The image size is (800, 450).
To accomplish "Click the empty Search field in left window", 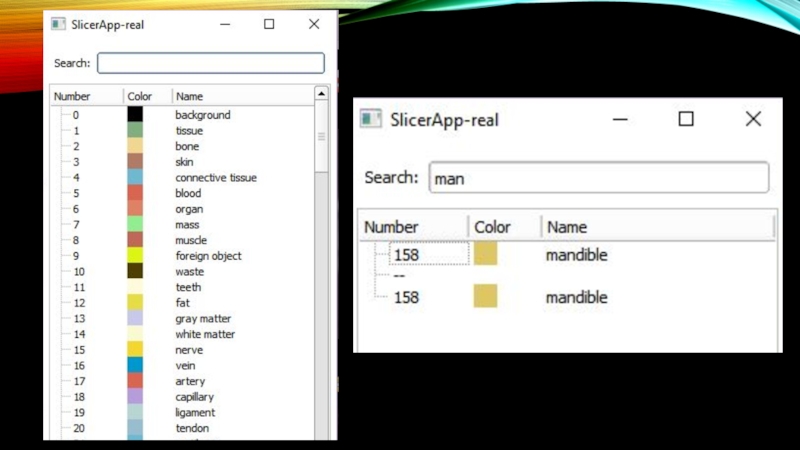I will click(211, 63).
